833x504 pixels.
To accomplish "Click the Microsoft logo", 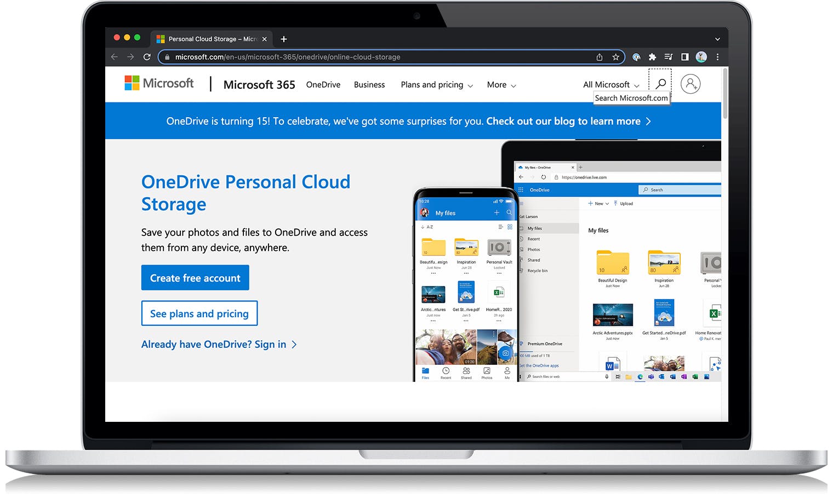I will click(x=159, y=83).
